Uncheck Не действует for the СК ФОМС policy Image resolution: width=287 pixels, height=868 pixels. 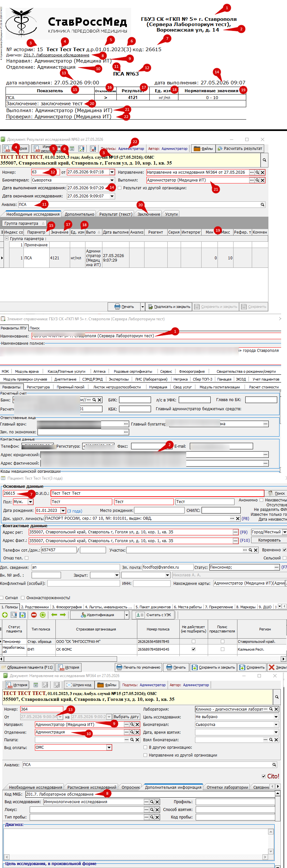click(194, 649)
